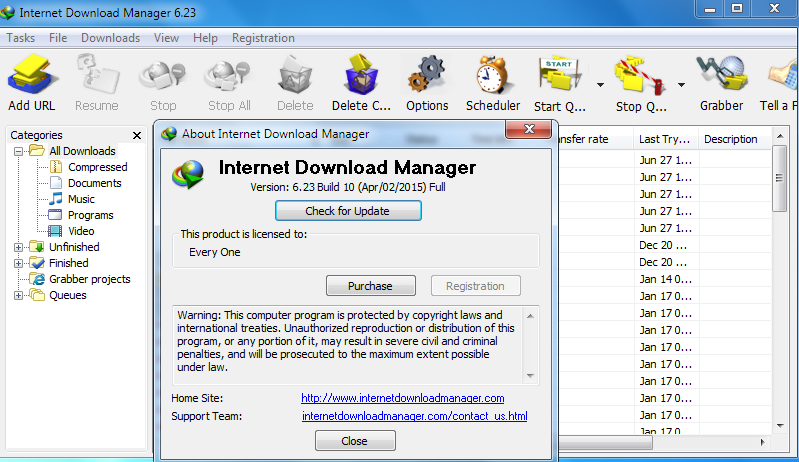Open the Start Queue dropdown arrow
Image resolution: width=799 pixels, height=462 pixels.
coord(600,85)
